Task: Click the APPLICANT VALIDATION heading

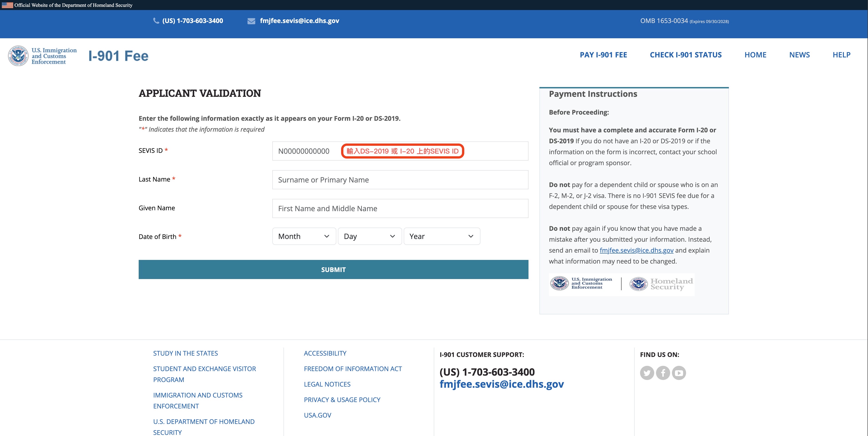Action: pos(200,93)
